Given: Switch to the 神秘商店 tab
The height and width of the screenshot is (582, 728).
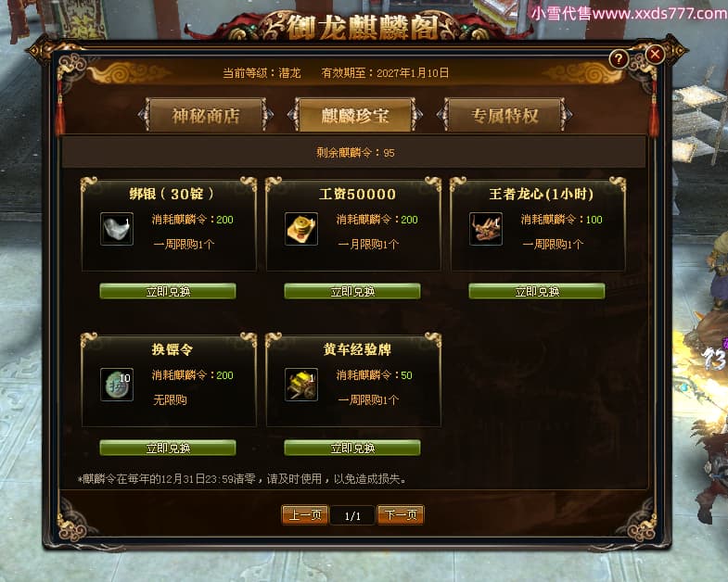Looking at the screenshot, I should click(206, 115).
